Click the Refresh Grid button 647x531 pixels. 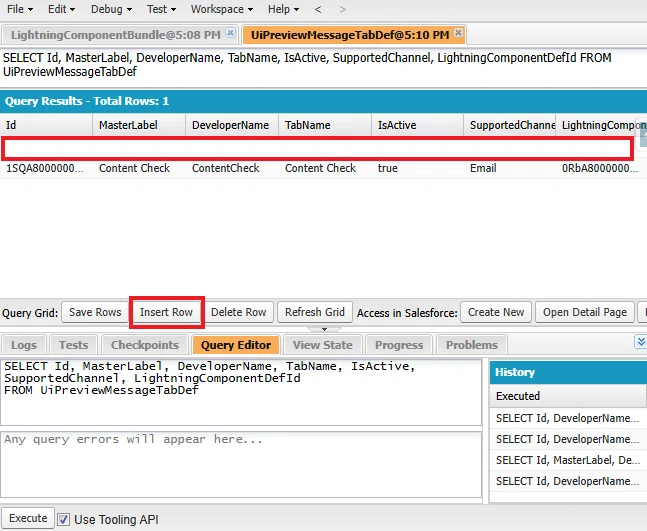[x=315, y=312]
